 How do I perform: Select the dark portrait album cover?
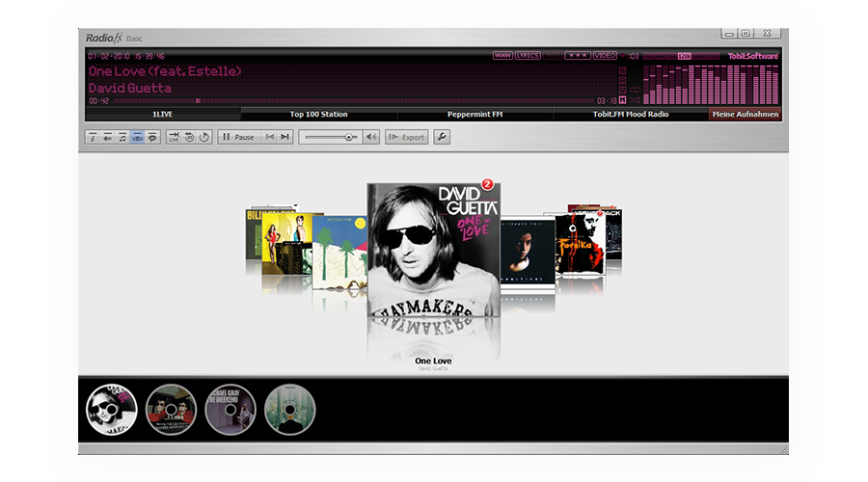click(x=528, y=252)
